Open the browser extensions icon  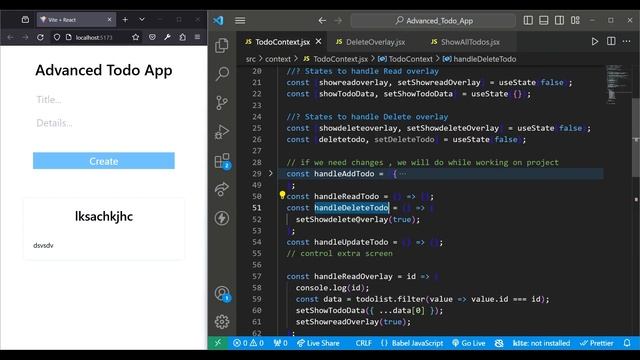pos(182,37)
